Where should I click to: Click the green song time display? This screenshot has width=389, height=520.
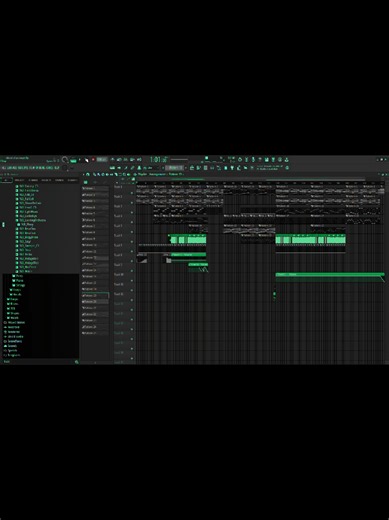(158, 160)
